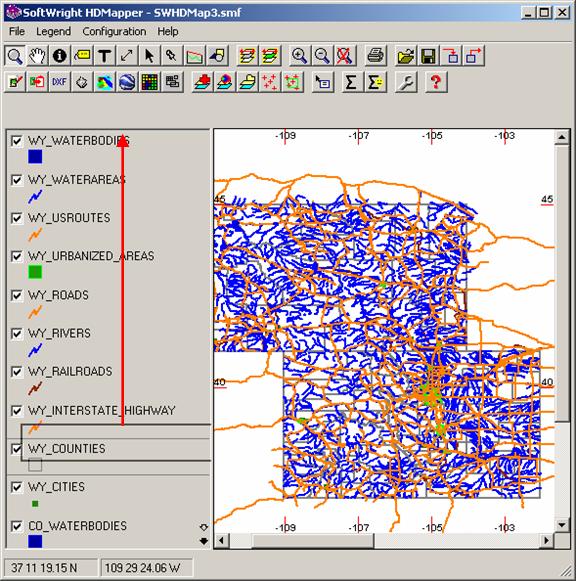Screen dimensions: 576x581
Task: Disable the WY_URBANIZED_AREAS layer checkbox
Action: point(16,256)
